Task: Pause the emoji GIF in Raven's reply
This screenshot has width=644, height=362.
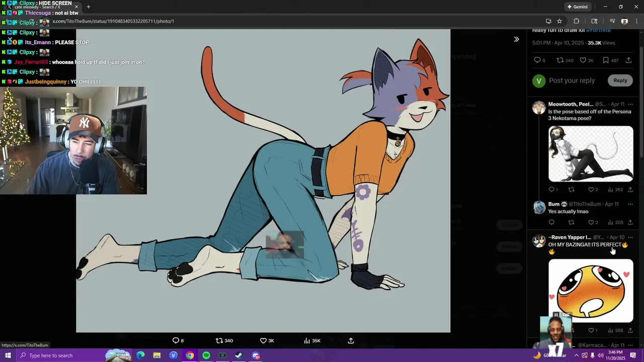Action: [556, 315]
